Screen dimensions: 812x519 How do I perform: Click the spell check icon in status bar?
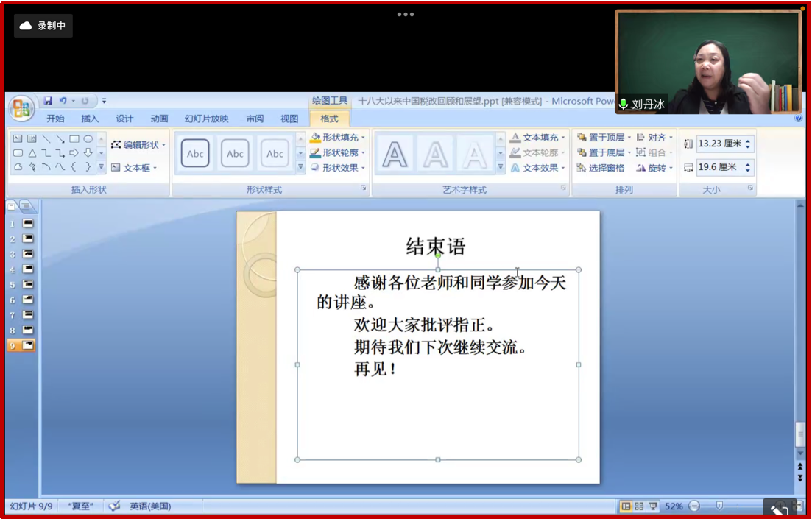coord(114,506)
